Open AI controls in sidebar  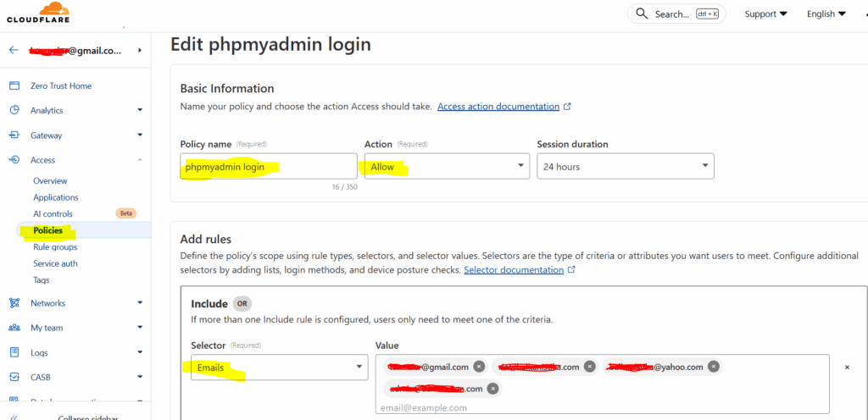(53, 214)
